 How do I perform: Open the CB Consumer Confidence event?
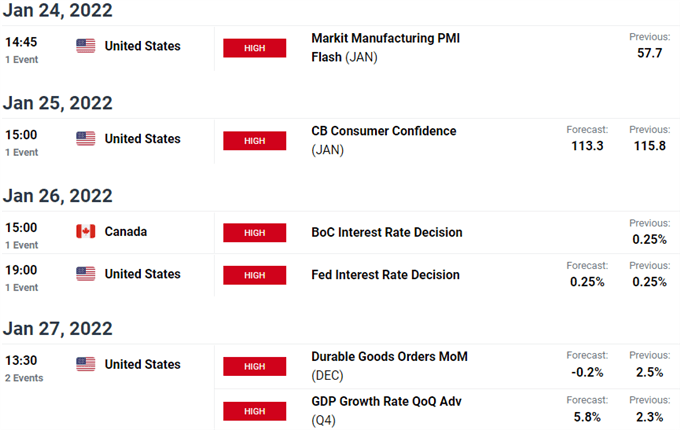[384, 131]
